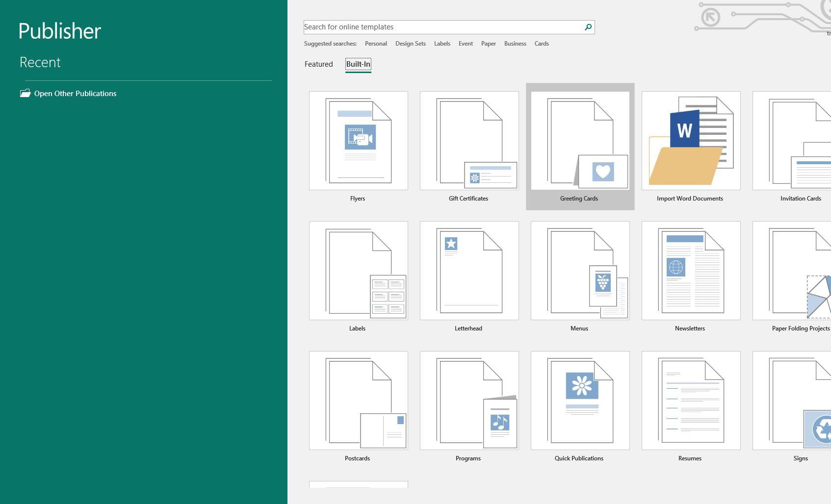Click the Greeting Cards caption text
The width and height of the screenshot is (831, 504).
(579, 199)
